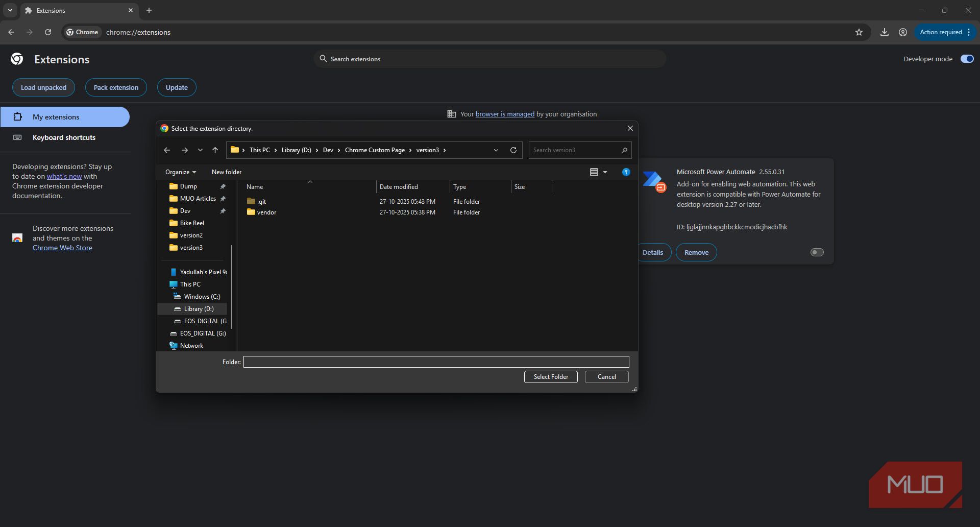The width and height of the screenshot is (980, 527).
Task: Open Chrome Web Store link
Action: (x=62, y=248)
